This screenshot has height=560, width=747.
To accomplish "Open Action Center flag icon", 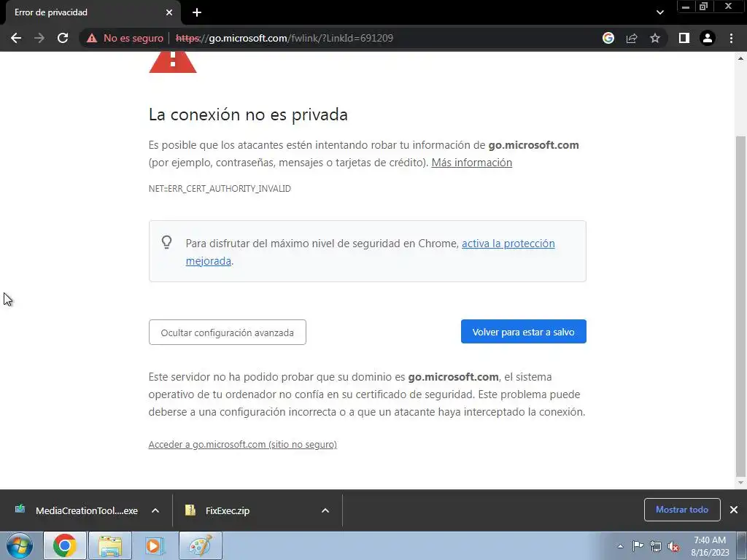I will tap(638, 546).
